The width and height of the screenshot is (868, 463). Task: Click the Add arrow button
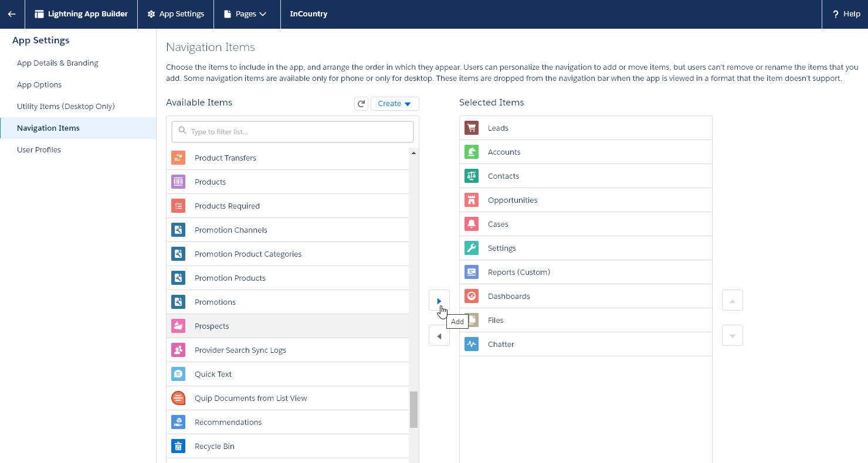[x=439, y=301]
